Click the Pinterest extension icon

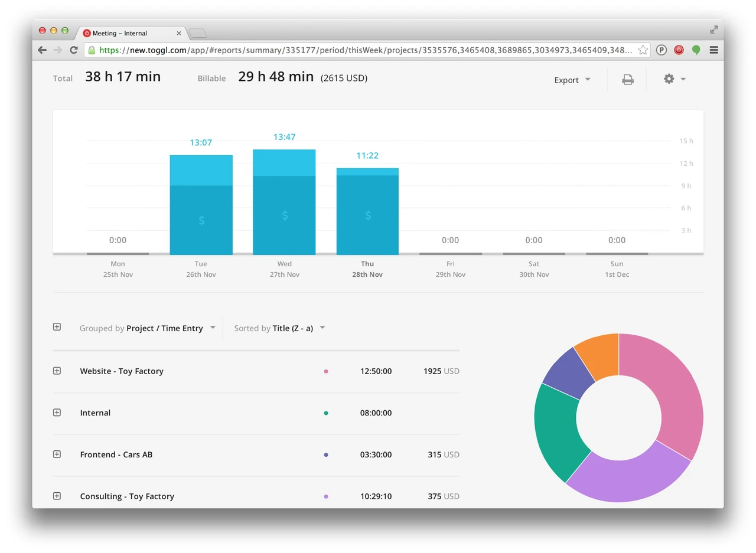661,50
